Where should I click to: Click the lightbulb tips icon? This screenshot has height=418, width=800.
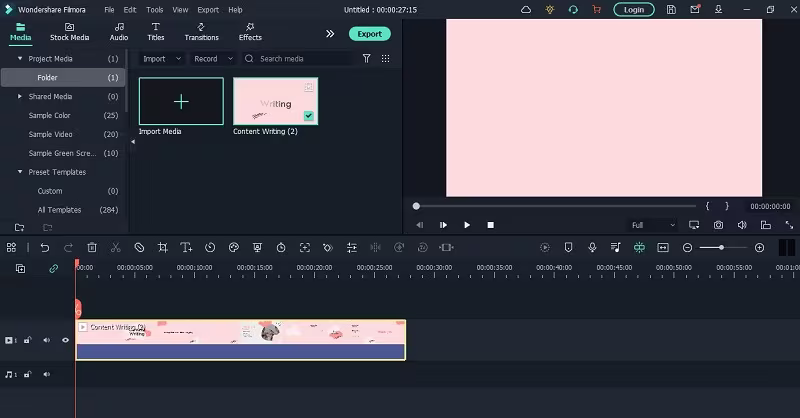tap(549, 10)
